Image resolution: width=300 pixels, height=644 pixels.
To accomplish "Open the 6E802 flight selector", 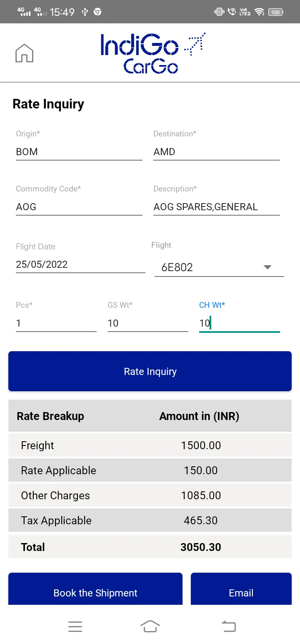I will pos(219,267).
